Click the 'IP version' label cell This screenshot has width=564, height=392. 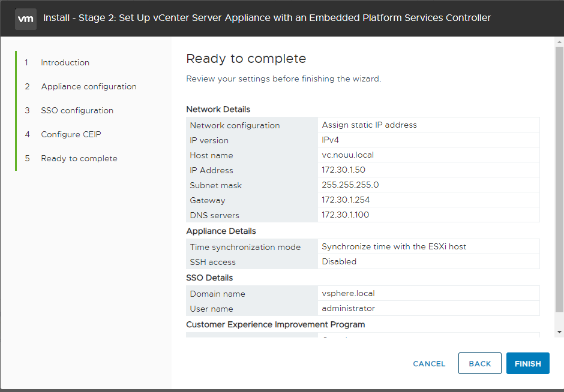[252, 140]
